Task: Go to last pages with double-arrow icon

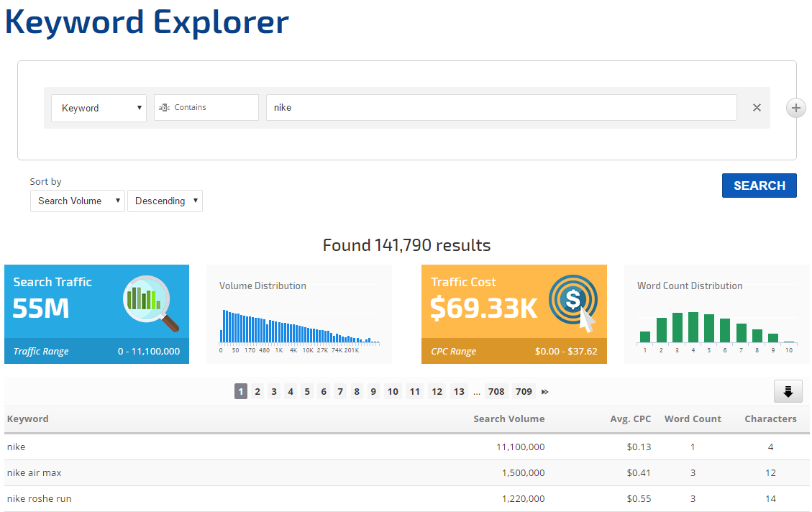Action: (545, 392)
